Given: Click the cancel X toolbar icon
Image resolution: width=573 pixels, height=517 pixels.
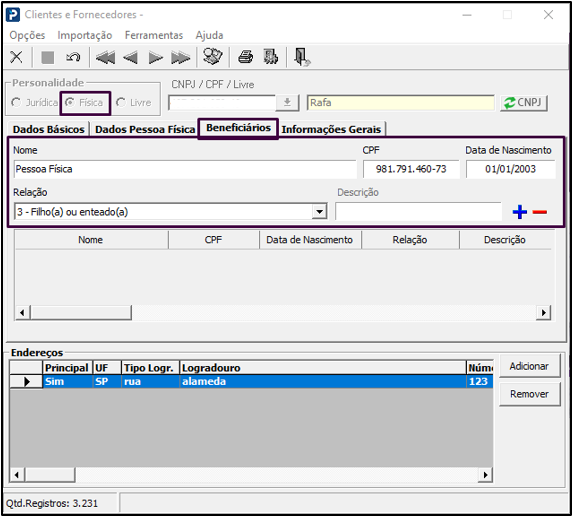Looking at the screenshot, I should click(16, 57).
